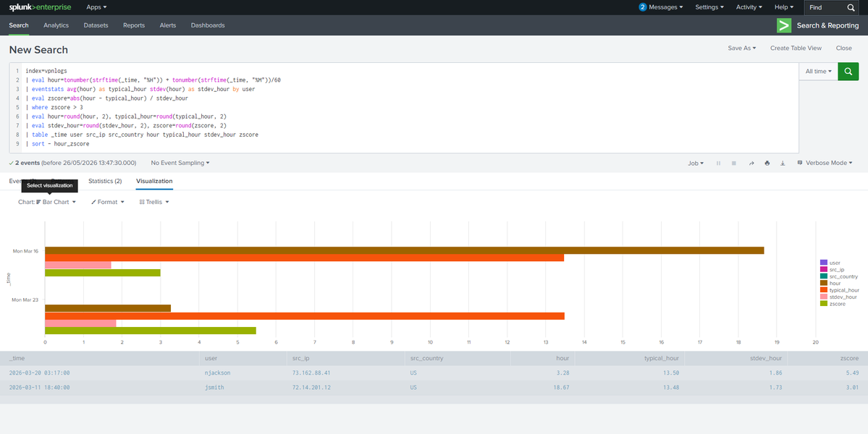The height and width of the screenshot is (434, 868).
Task: Open the Help dropdown
Action: tap(784, 7)
